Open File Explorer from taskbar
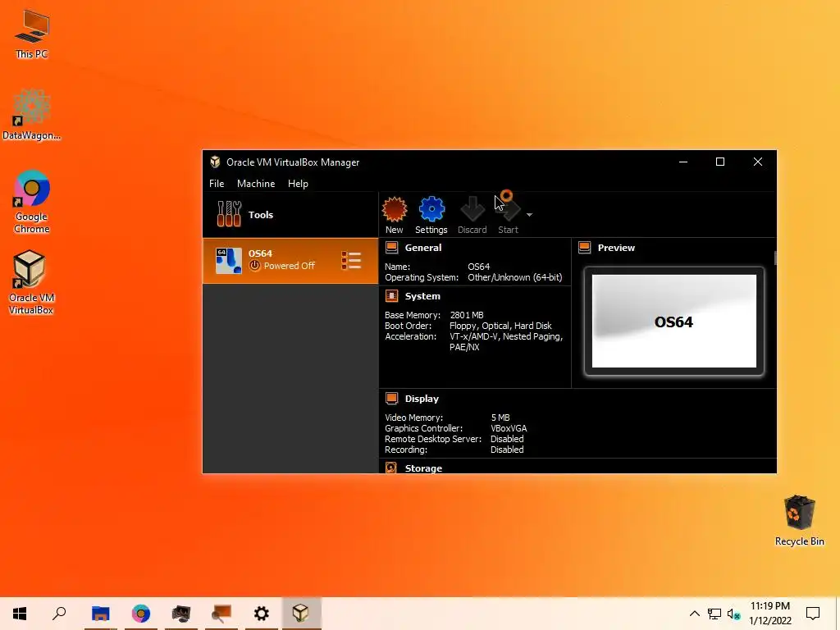This screenshot has height=630, width=840. 101,614
